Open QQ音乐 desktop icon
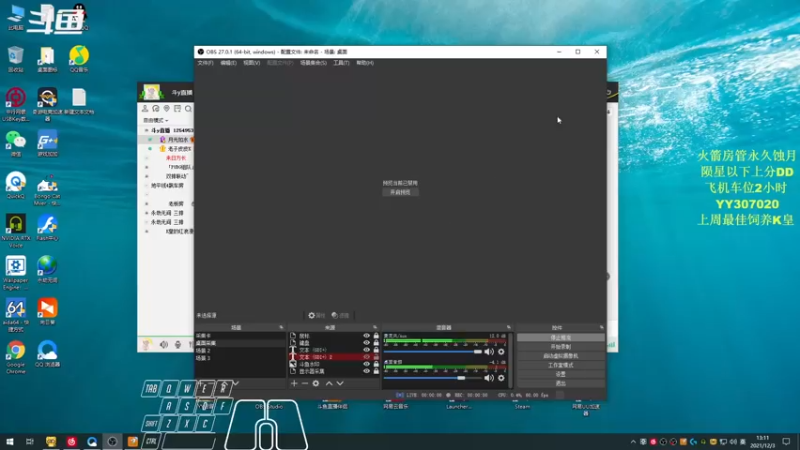This screenshot has width=800, height=450. pos(79,59)
